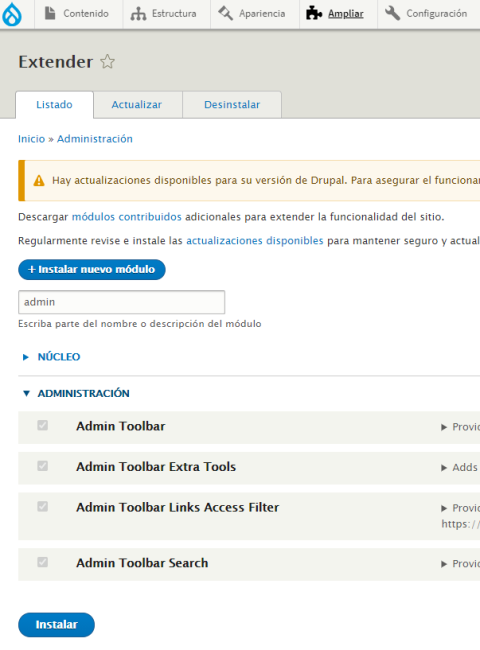
Task: Expand Admin Toolbar Extra Tools description
Action: click(460, 468)
